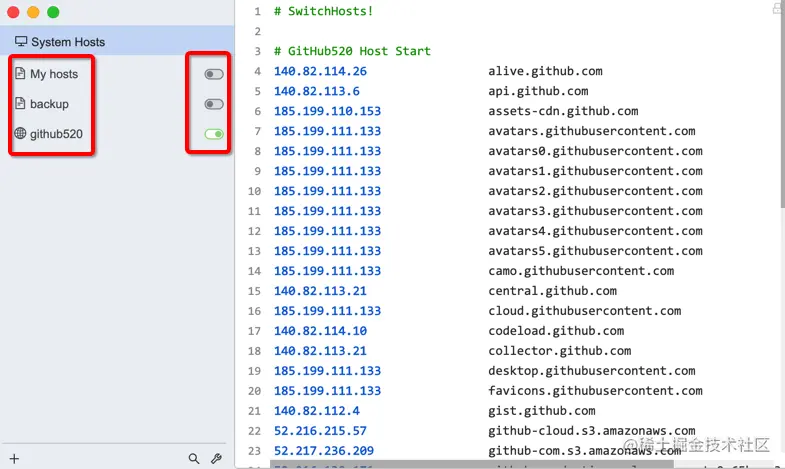Click desktop.githubusercontent.com hostname
This screenshot has height=469, width=785.
coord(592,371)
